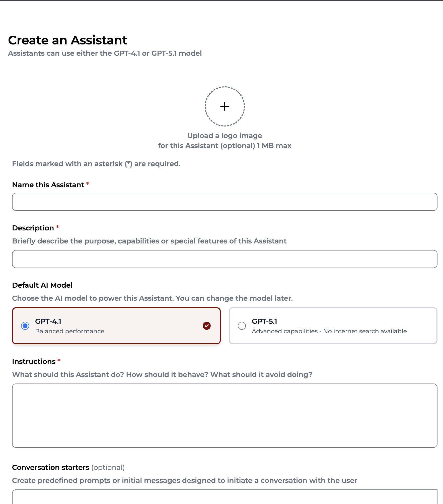Click the 'Upload a logo image' caption

[225, 136]
